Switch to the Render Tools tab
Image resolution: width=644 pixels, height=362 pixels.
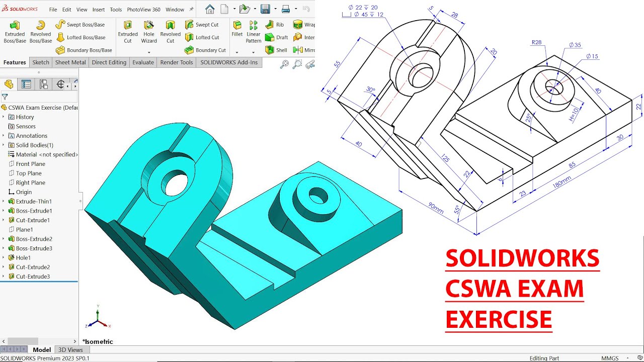pyautogui.click(x=177, y=62)
